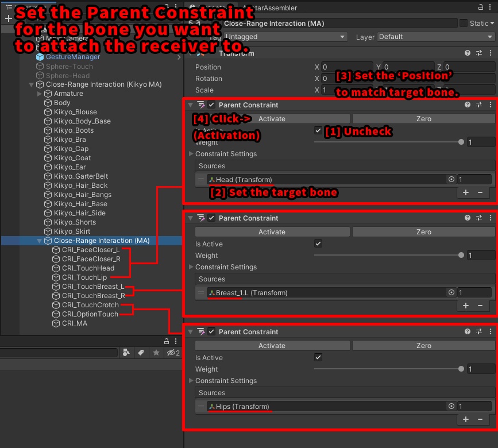Image resolution: width=498 pixels, height=448 pixels.
Task: Click Zero in Hips Parent Constraint
Action: click(424, 345)
